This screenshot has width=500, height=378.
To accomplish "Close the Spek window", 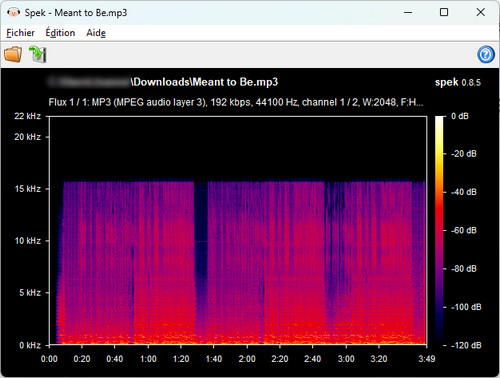I will 480,13.
